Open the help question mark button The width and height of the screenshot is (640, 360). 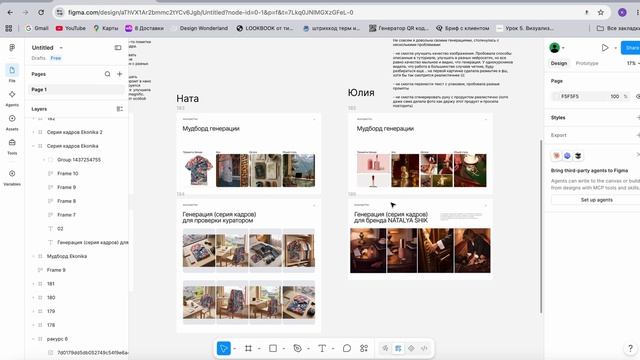click(x=630, y=348)
